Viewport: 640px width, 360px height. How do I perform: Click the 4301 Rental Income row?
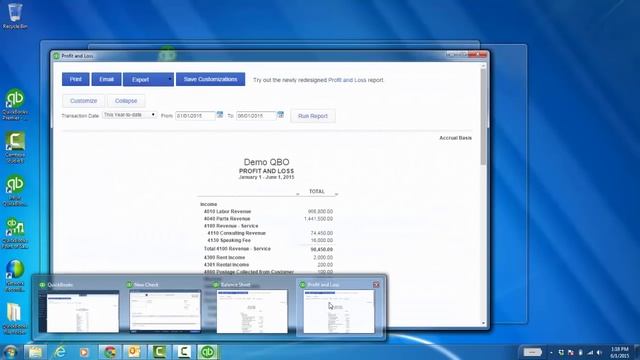tap(268, 265)
